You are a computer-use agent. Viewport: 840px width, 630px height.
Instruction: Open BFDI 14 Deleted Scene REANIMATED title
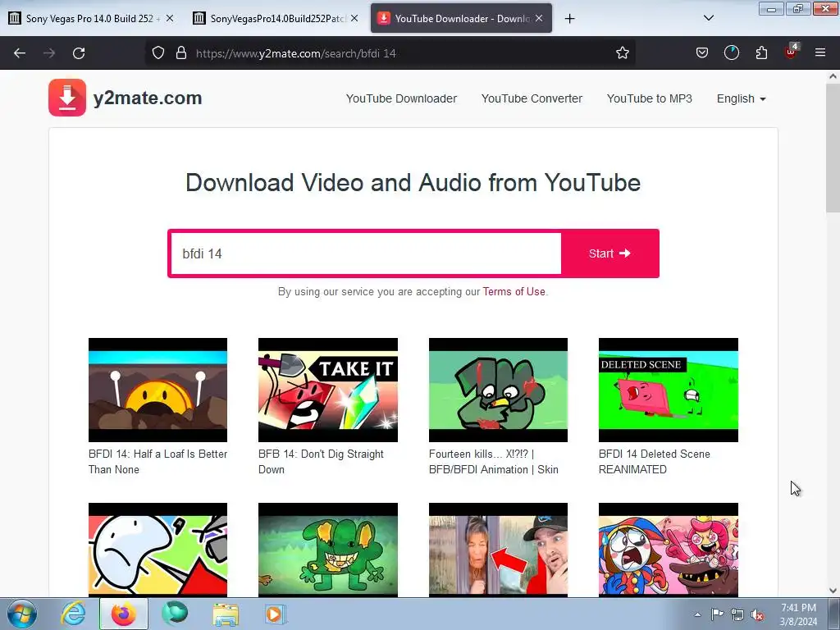(654, 462)
